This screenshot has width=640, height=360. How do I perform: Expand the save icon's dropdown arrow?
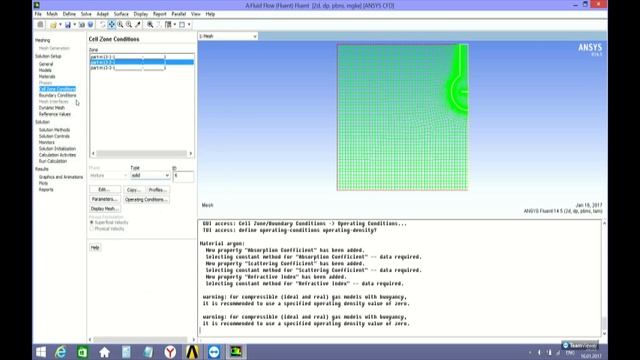[75, 25]
